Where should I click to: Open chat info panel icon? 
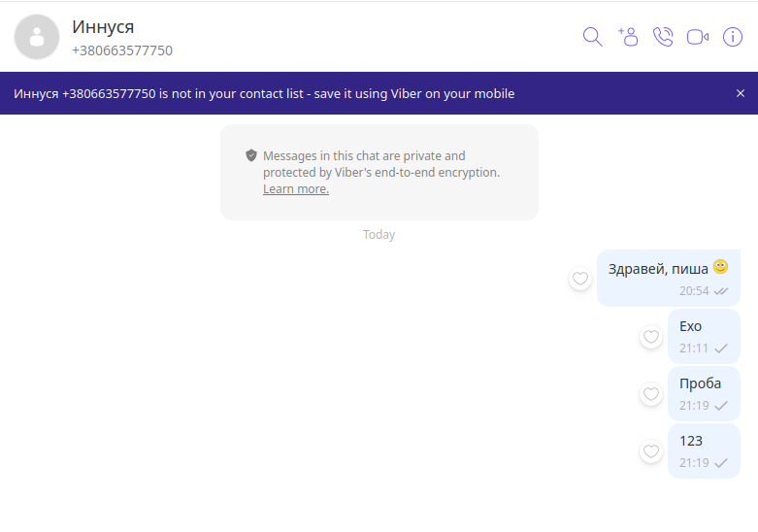tap(733, 37)
